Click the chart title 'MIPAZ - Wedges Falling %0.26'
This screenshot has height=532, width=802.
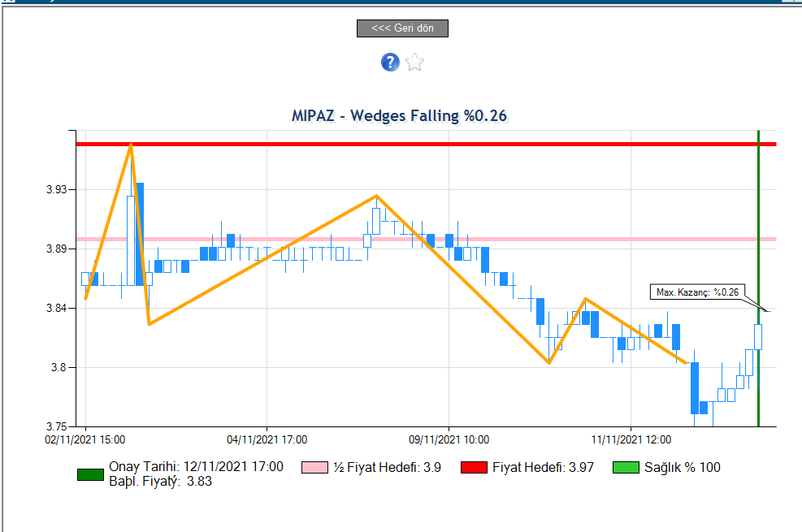pyautogui.click(x=399, y=115)
